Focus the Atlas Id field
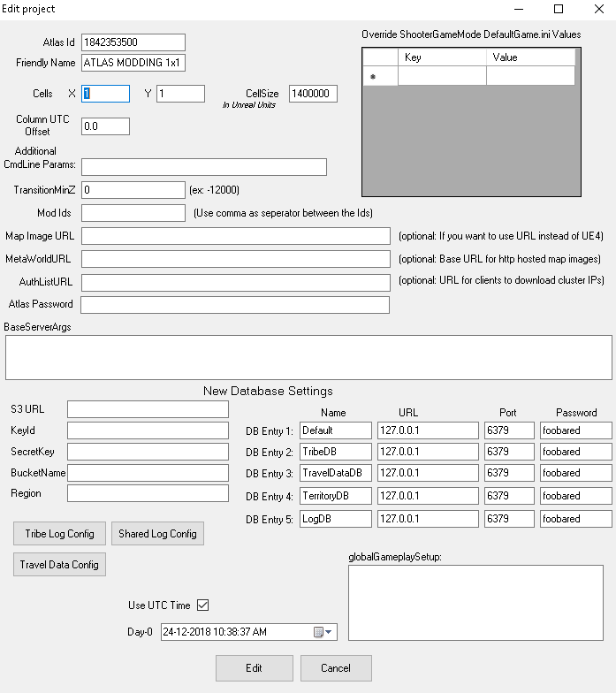The image size is (616, 693). pos(133,42)
